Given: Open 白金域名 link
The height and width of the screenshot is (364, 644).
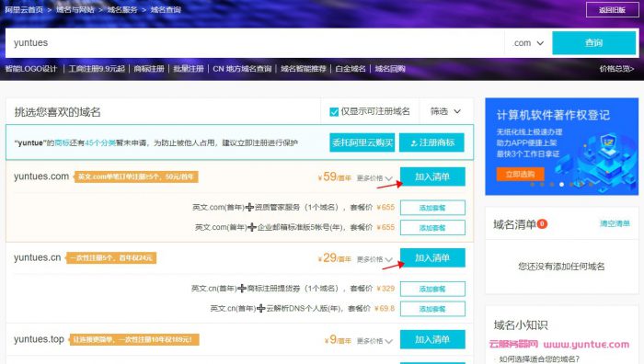Looking at the screenshot, I should [x=351, y=69].
